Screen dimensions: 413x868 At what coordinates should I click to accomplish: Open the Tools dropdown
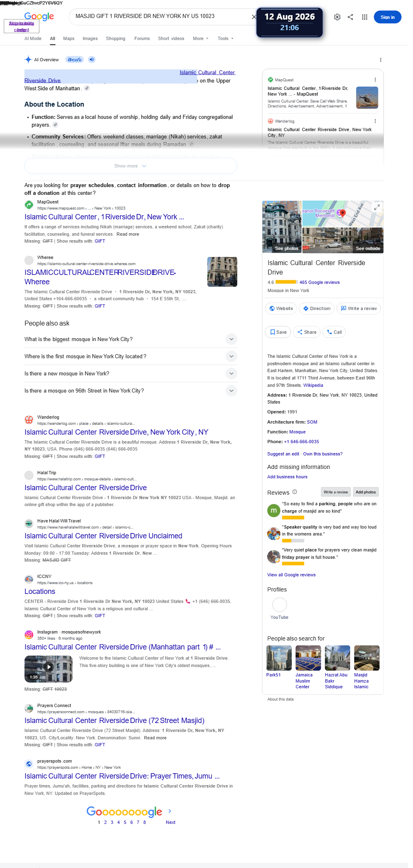point(225,38)
